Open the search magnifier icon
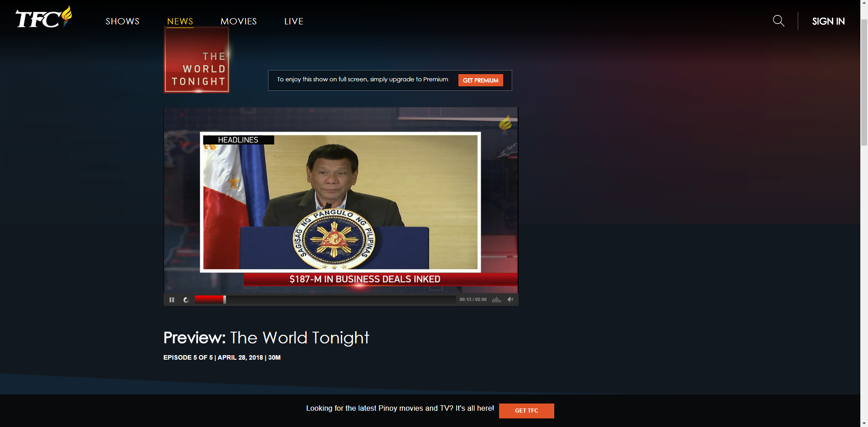The height and width of the screenshot is (427, 868). tap(778, 21)
